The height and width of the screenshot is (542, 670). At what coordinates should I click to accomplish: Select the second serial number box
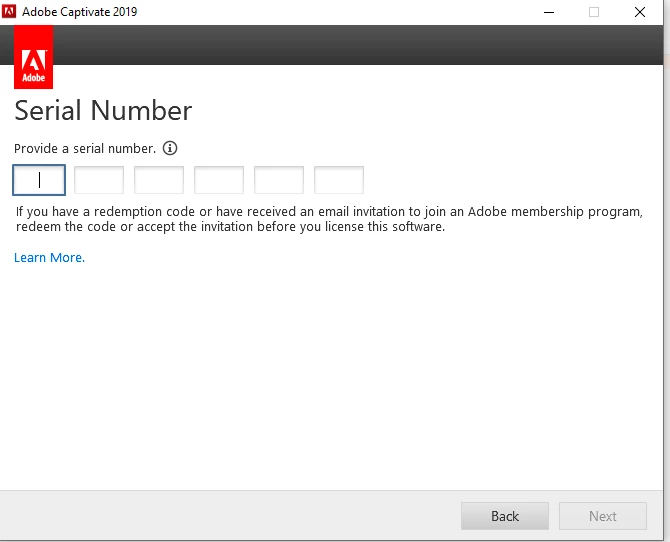point(99,180)
